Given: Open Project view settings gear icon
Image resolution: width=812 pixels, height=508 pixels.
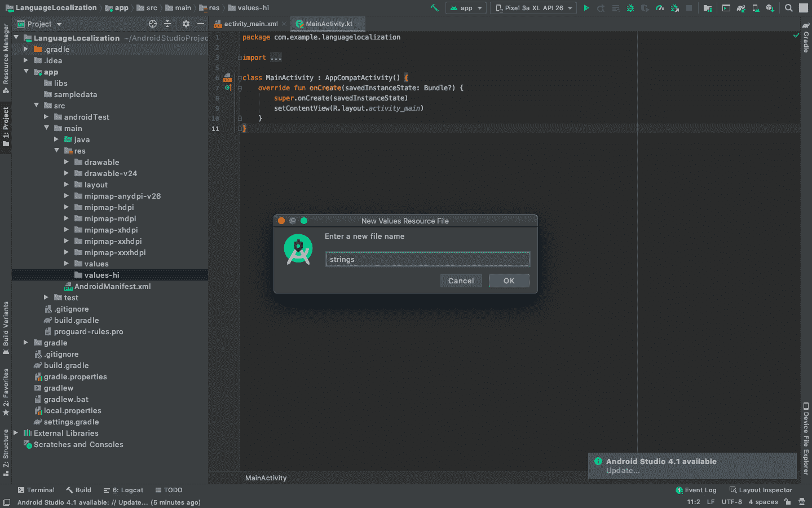Looking at the screenshot, I should point(186,24).
